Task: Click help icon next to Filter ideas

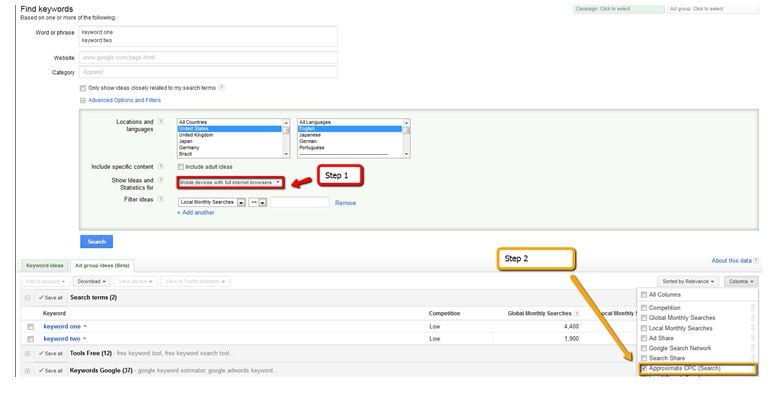Action: click(160, 199)
